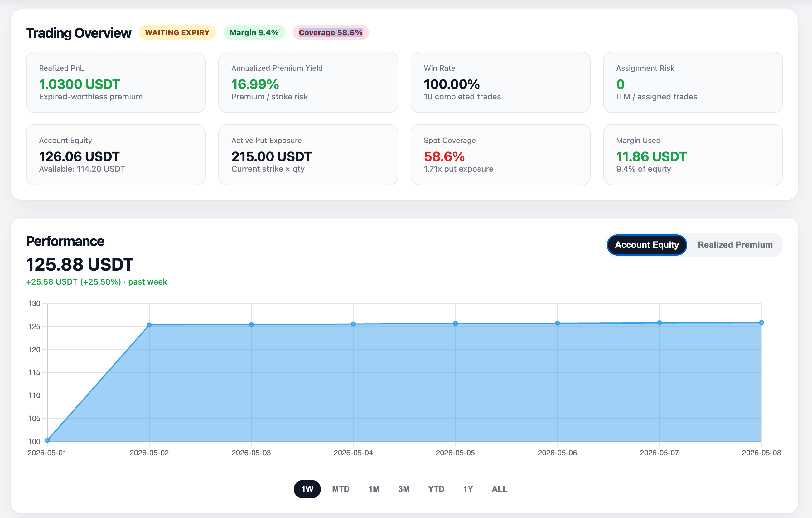Click the 2026-05-01 starting data point
Screen dimensions: 812x518
coord(47,440)
